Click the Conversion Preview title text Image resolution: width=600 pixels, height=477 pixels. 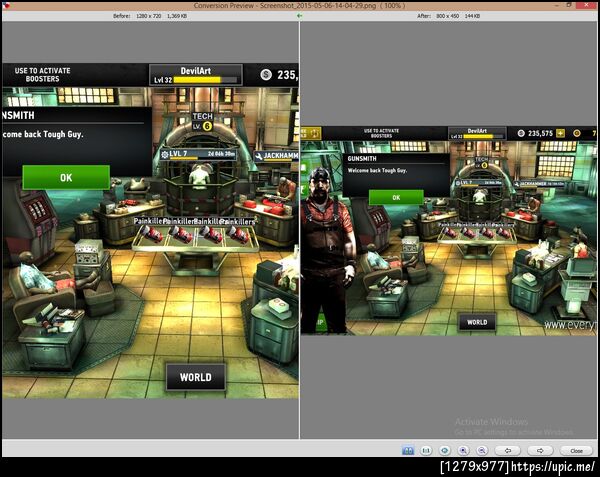(x=298, y=5)
